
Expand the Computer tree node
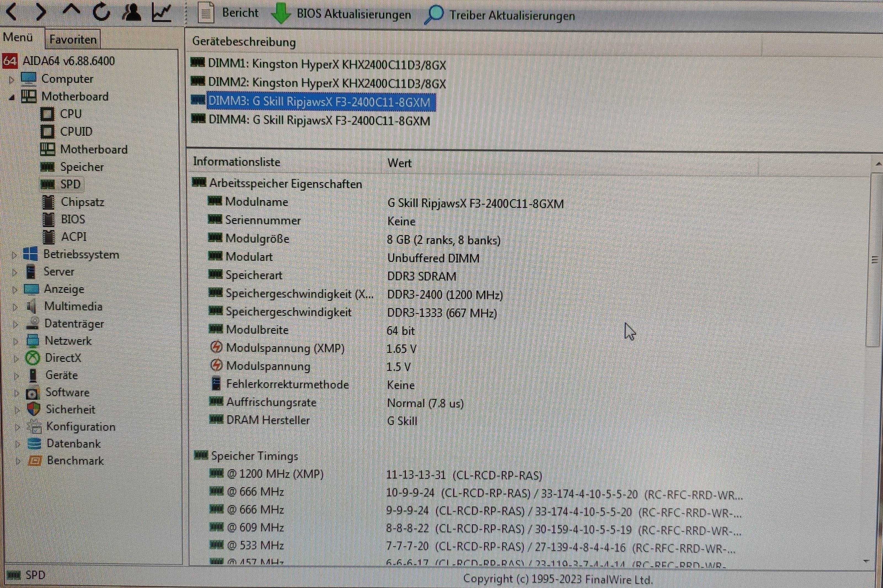[x=11, y=80]
